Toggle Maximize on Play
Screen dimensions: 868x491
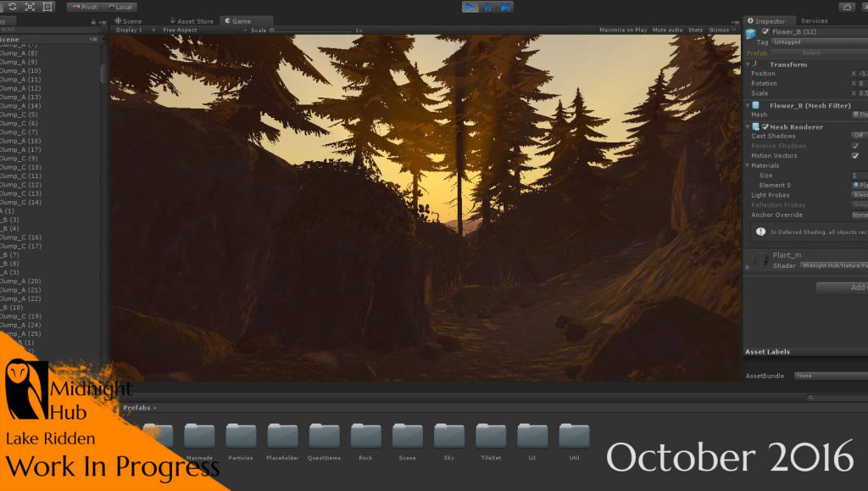(623, 30)
